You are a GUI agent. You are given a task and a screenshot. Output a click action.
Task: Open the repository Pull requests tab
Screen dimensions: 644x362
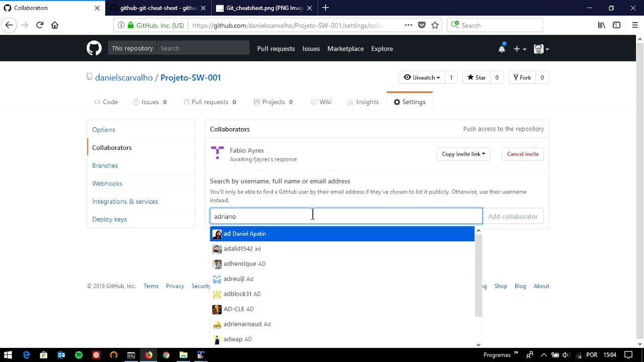(210, 102)
